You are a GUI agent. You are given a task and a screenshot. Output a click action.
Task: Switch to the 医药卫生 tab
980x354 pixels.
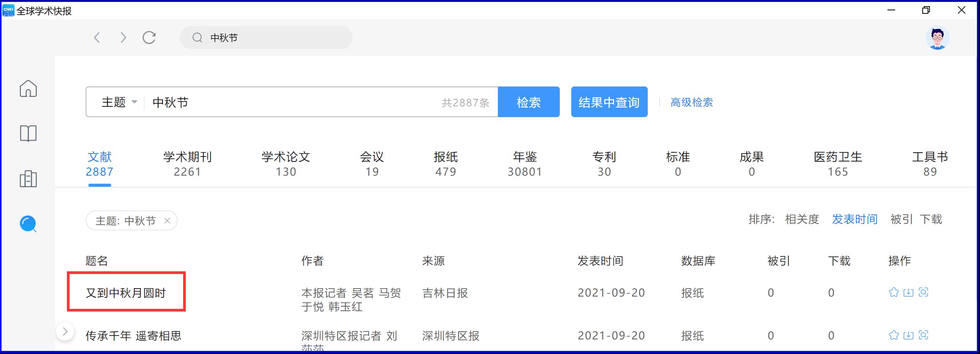[838, 164]
